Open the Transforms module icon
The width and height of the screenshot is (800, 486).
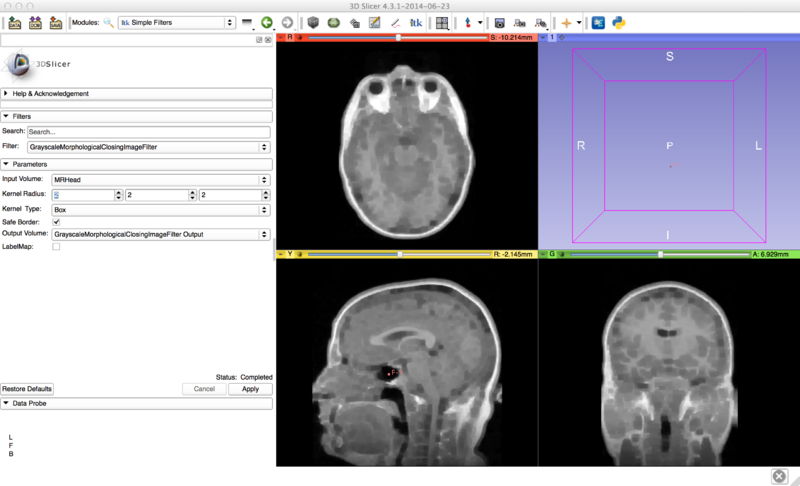[x=355, y=23]
